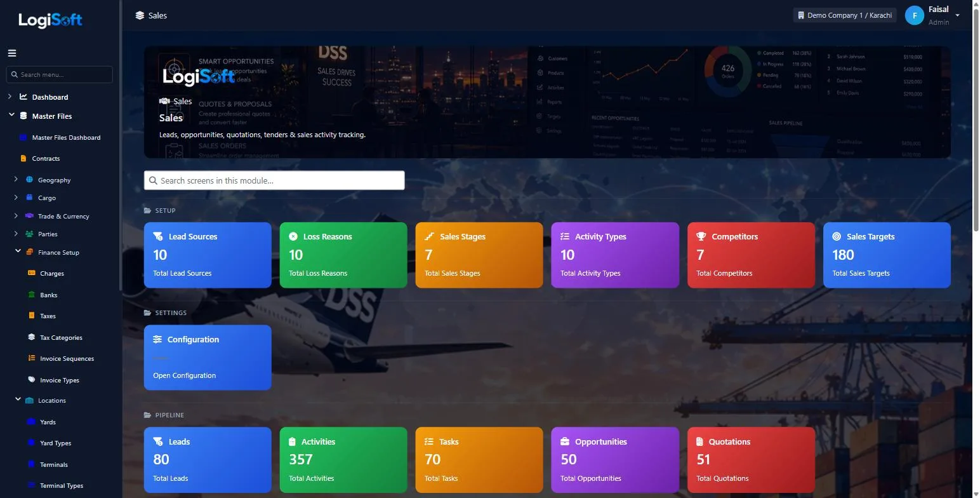
Task: Expand the Parties submenu chevron
Action: [x=16, y=234]
